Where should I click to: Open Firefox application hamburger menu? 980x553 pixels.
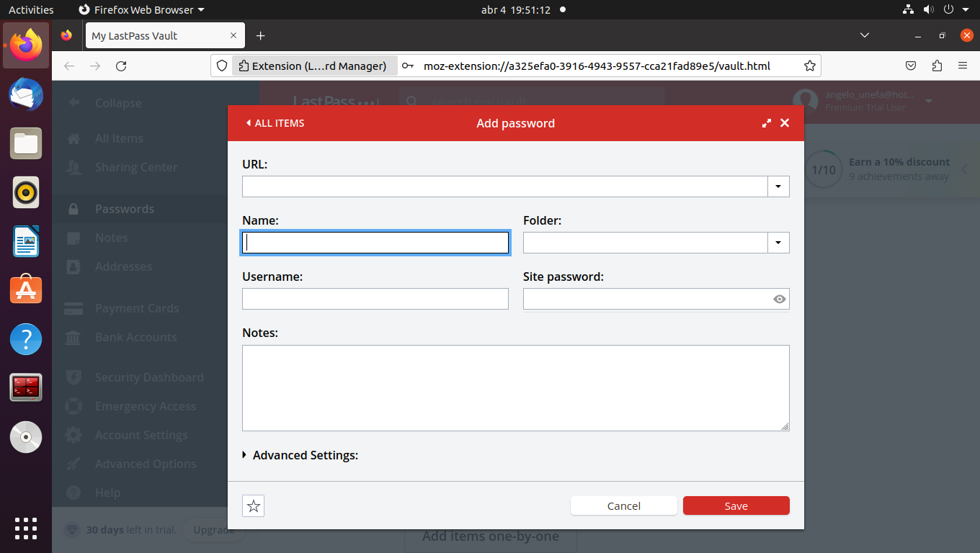pyautogui.click(x=963, y=66)
